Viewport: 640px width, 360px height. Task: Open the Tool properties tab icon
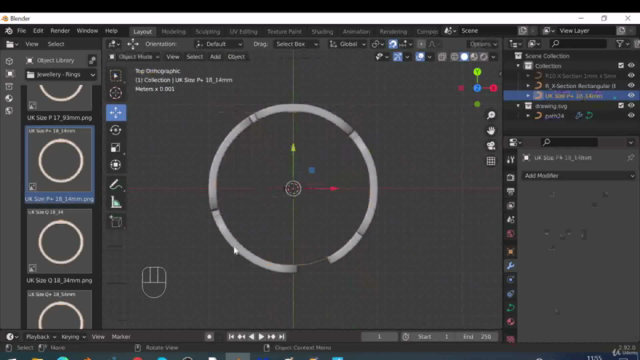click(x=511, y=160)
